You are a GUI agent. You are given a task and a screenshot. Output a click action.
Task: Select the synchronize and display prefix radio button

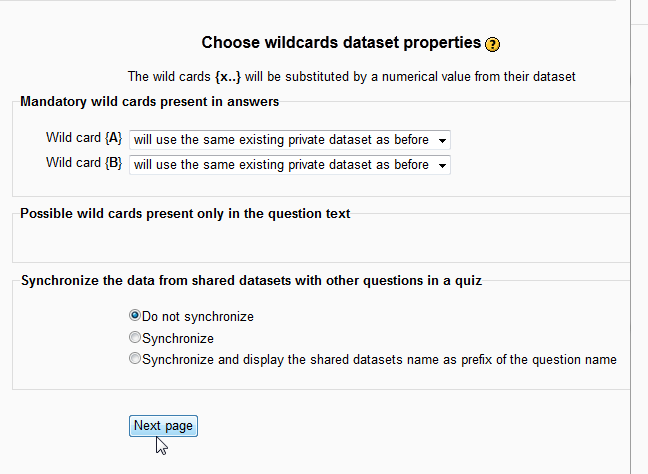pyautogui.click(x=135, y=359)
